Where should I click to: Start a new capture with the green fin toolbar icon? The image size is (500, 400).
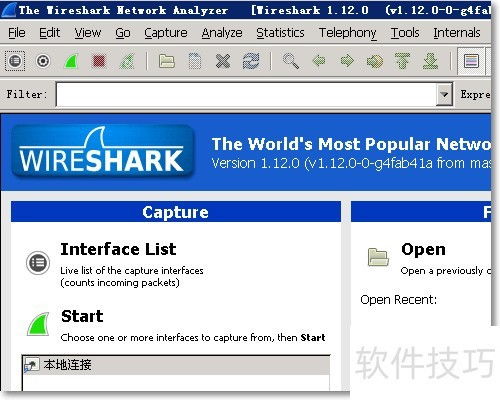point(71,61)
